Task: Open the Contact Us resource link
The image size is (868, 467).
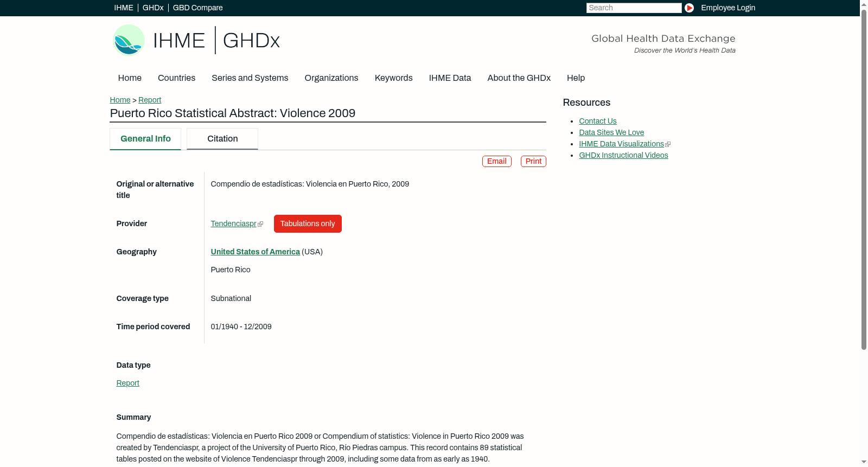Action: [598, 121]
